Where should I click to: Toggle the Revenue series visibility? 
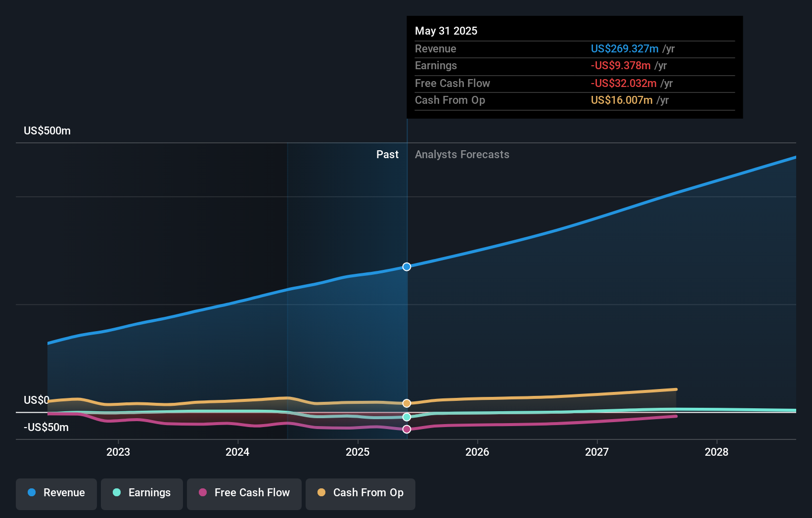56,494
